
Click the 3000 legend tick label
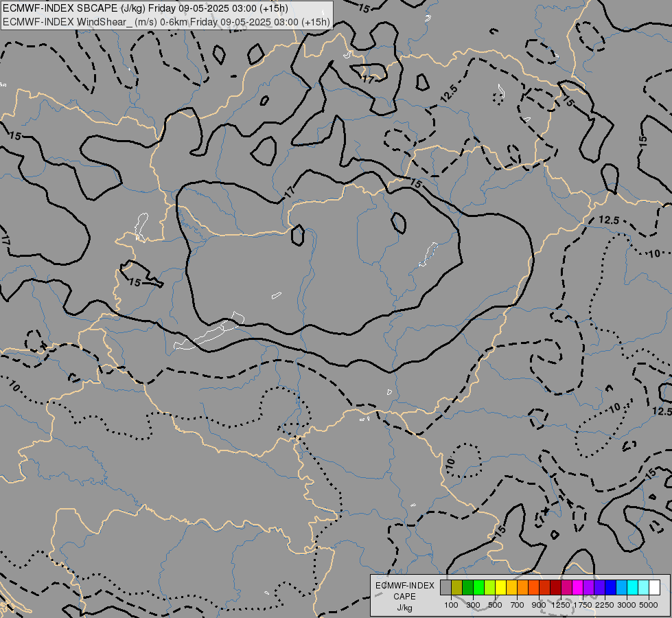[627, 605]
